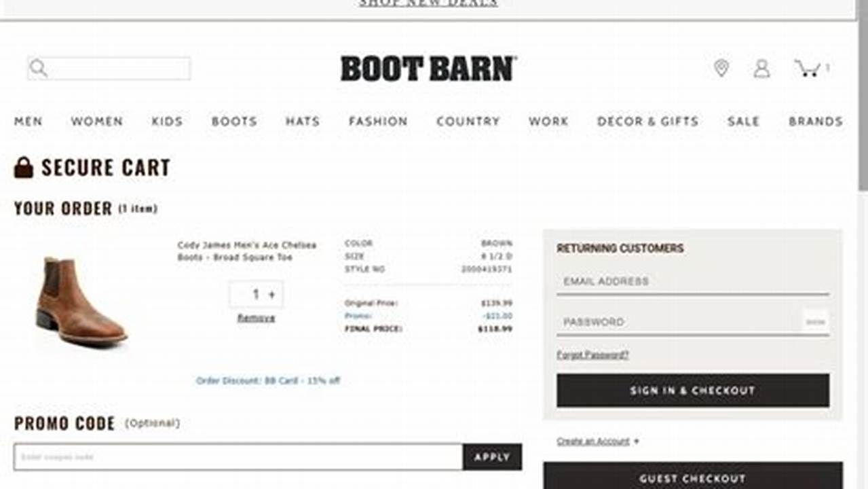The width and height of the screenshot is (868, 489).
Task: Open the WOMEN navigation menu
Action: (96, 122)
